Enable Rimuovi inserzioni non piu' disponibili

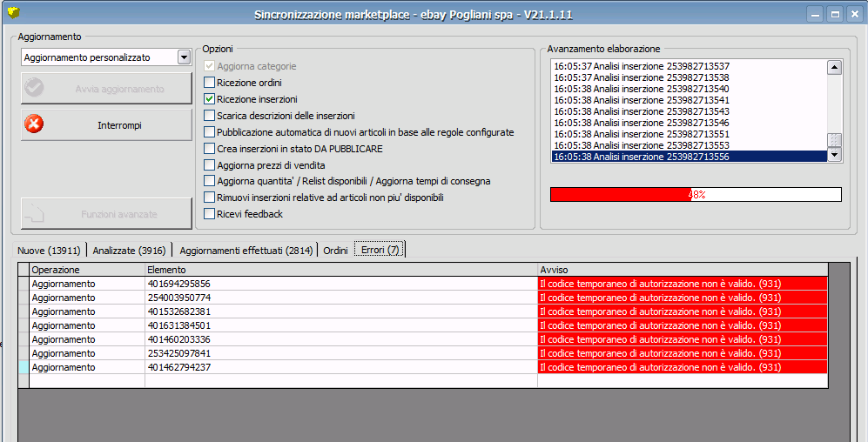coord(209,198)
